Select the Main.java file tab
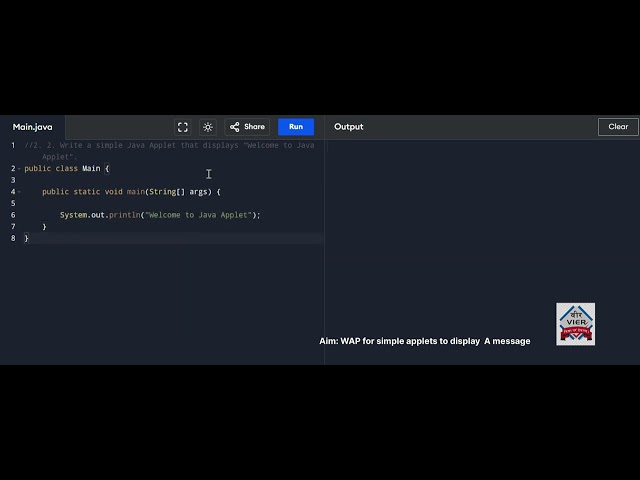Image resolution: width=640 pixels, height=480 pixels. (32, 127)
